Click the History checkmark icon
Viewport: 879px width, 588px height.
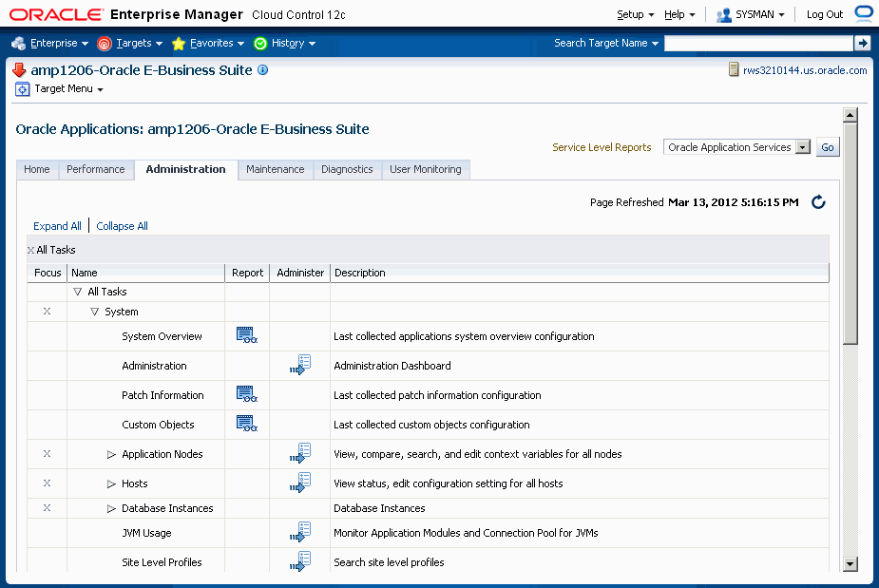pyautogui.click(x=260, y=43)
